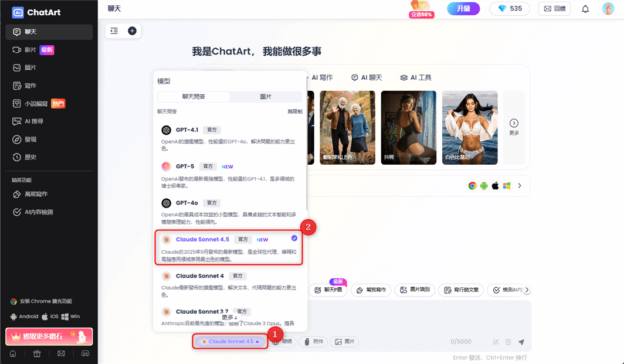The width and height of the screenshot is (624, 364).
Task: Open AI 搜尋 in the sidebar
Action: tap(33, 121)
